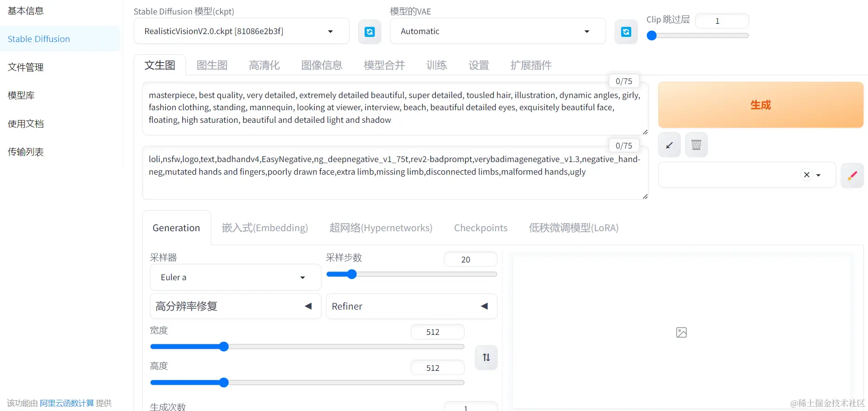
Task: Clear the prompt with the trash icon
Action: tap(696, 145)
